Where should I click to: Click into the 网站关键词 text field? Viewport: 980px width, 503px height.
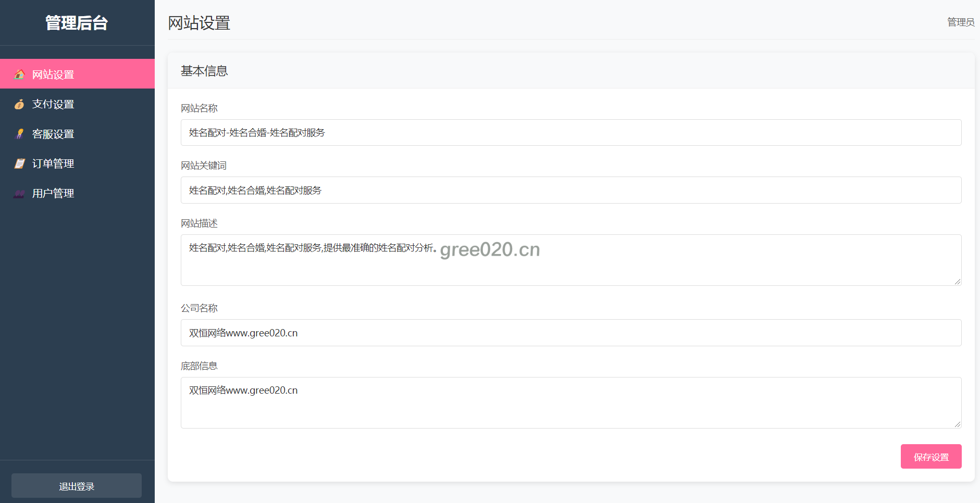570,190
